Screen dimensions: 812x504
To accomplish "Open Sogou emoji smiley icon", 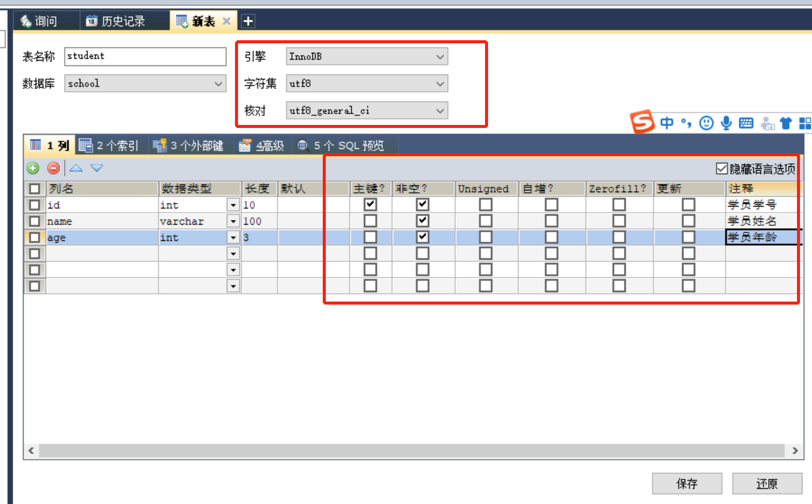I will point(707,123).
